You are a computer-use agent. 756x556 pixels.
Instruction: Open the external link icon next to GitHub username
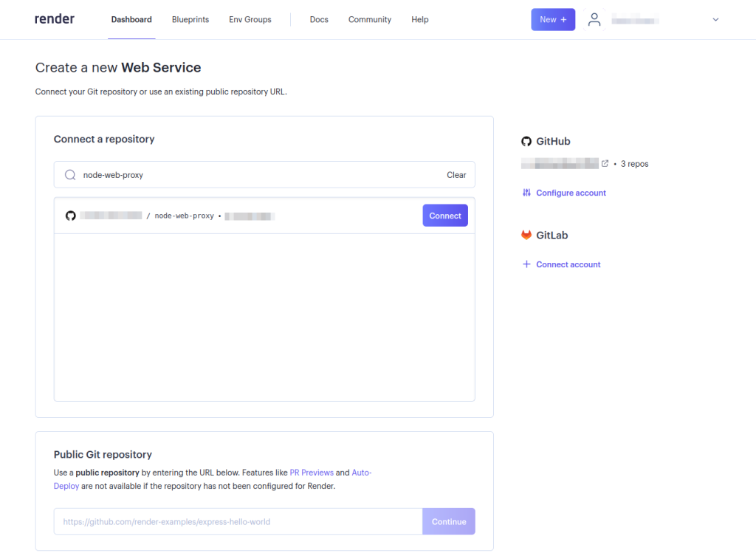coord(605,163)
